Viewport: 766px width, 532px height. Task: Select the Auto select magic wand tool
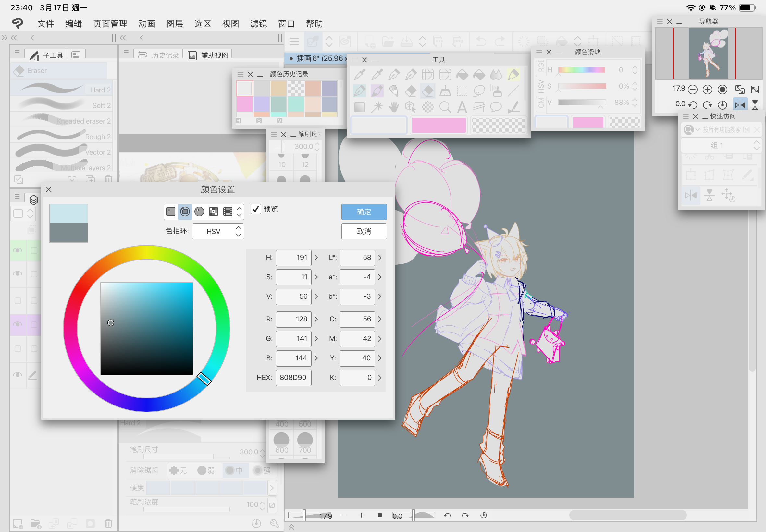(377, 107)
